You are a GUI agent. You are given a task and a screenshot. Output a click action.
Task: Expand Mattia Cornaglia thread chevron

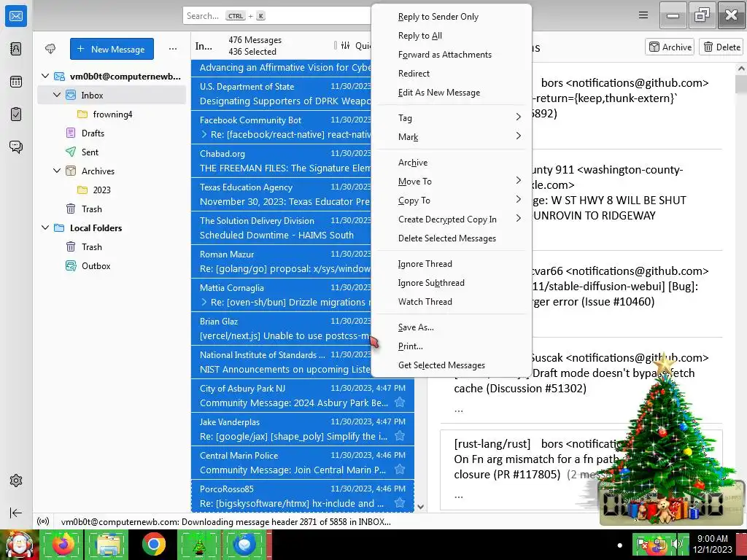point(204,302)
